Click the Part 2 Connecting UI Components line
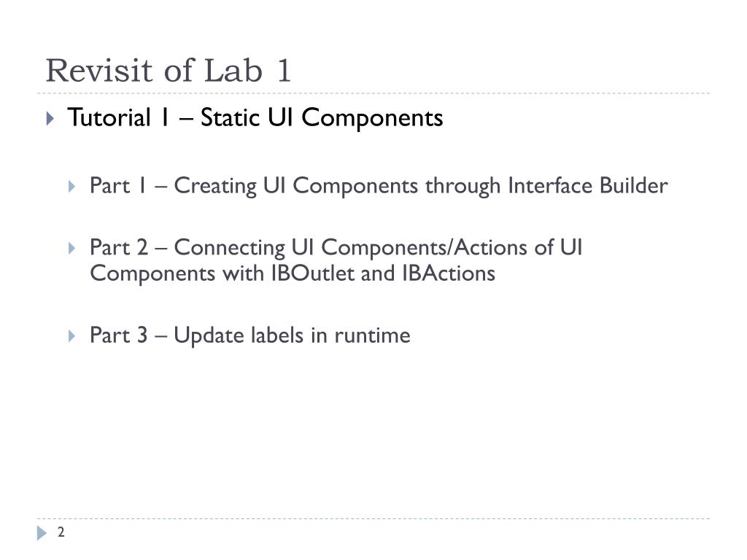 [336, 260]
